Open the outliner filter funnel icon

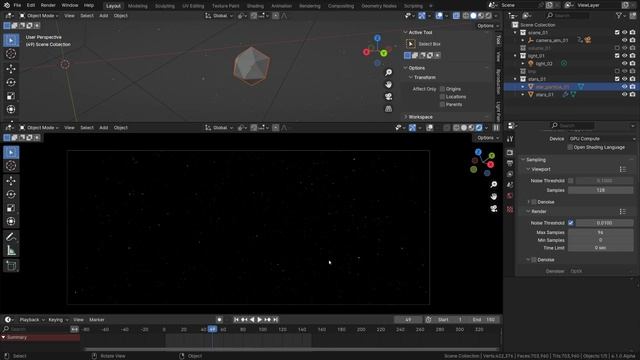[x=619, y=16]
